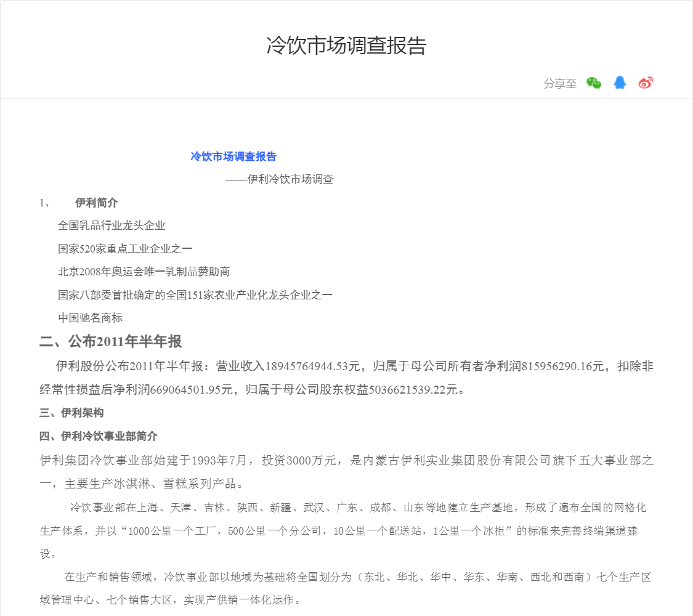Viewport: 693px width, 616px height.
Task: Click the line 北京2008年奥运会唯一乳制品赞助商
Action: click(x=144, y=271)
